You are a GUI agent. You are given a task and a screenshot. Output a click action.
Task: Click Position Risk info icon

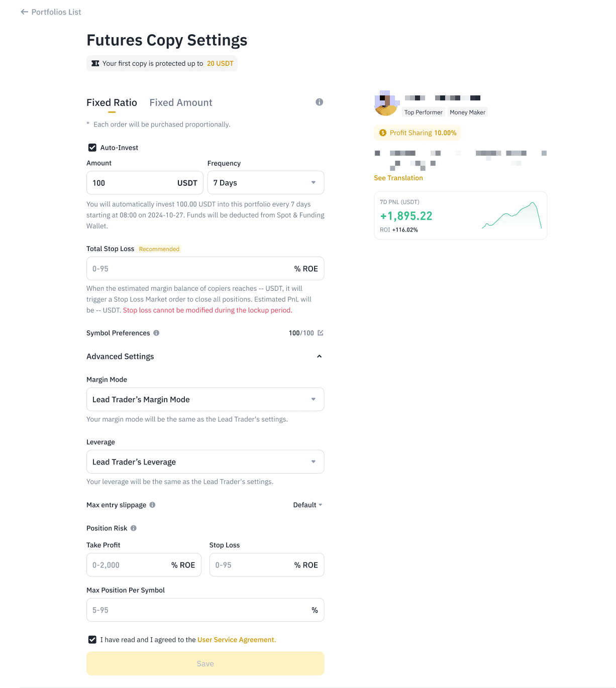134,528
